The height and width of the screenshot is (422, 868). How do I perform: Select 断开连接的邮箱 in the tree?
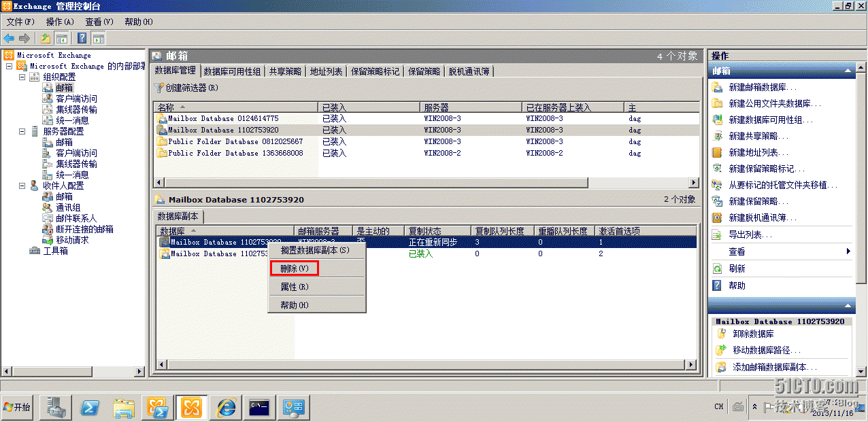tap(84, 229)
